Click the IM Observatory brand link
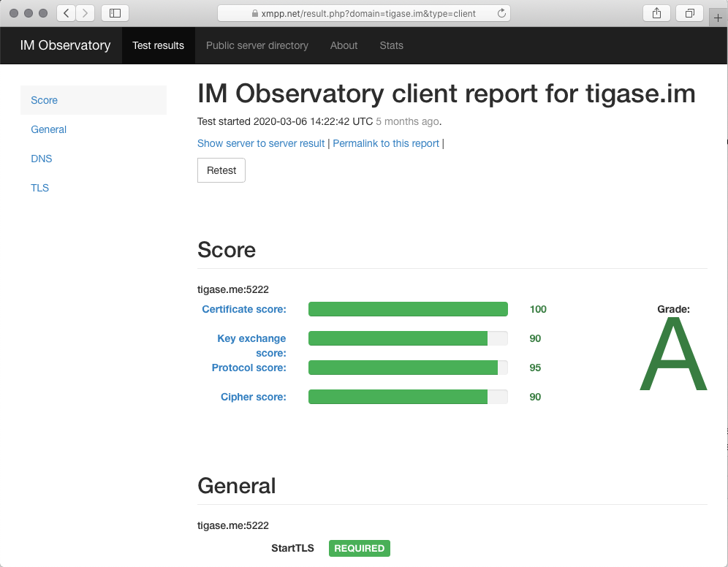The width and height of the screenshot is (728, 567). tap(66, 45)
